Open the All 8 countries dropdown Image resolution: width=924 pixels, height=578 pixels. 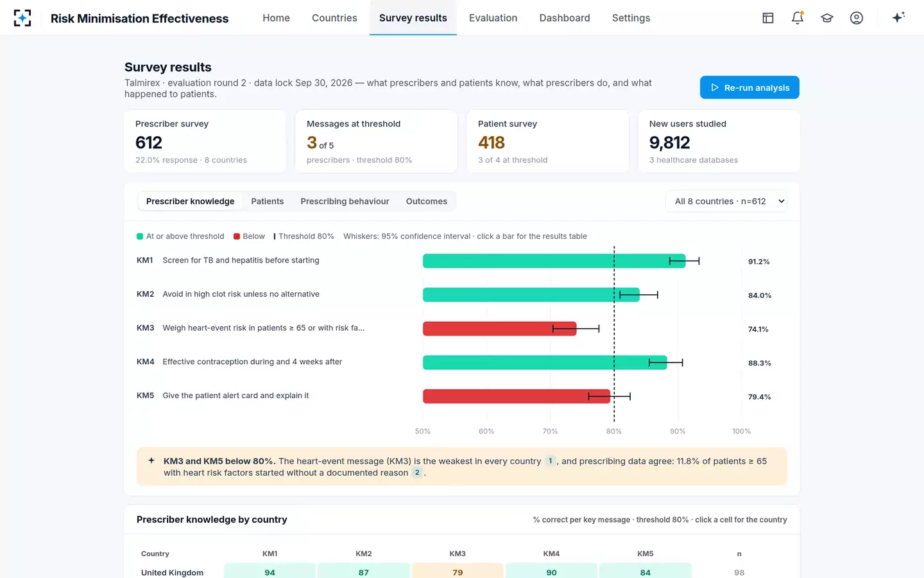coord(726,201)
